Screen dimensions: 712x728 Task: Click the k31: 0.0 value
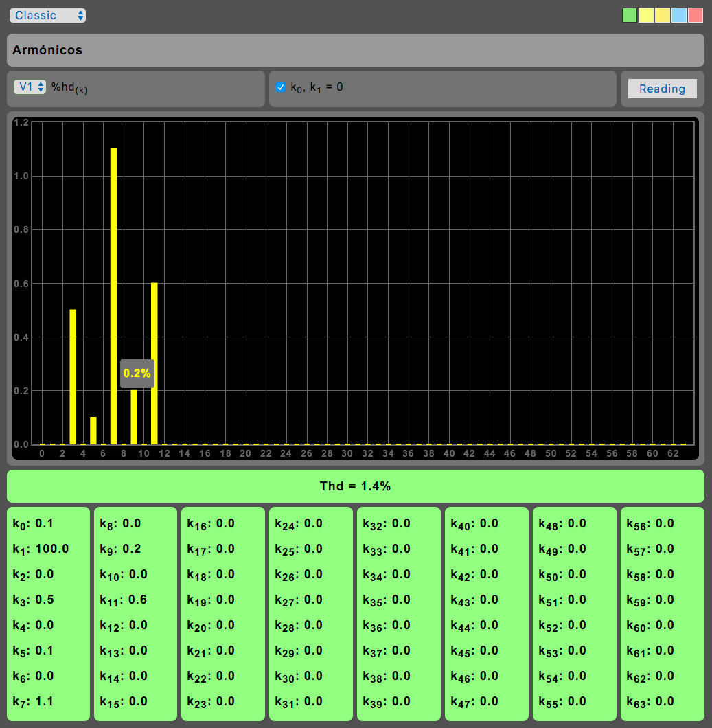299,701
